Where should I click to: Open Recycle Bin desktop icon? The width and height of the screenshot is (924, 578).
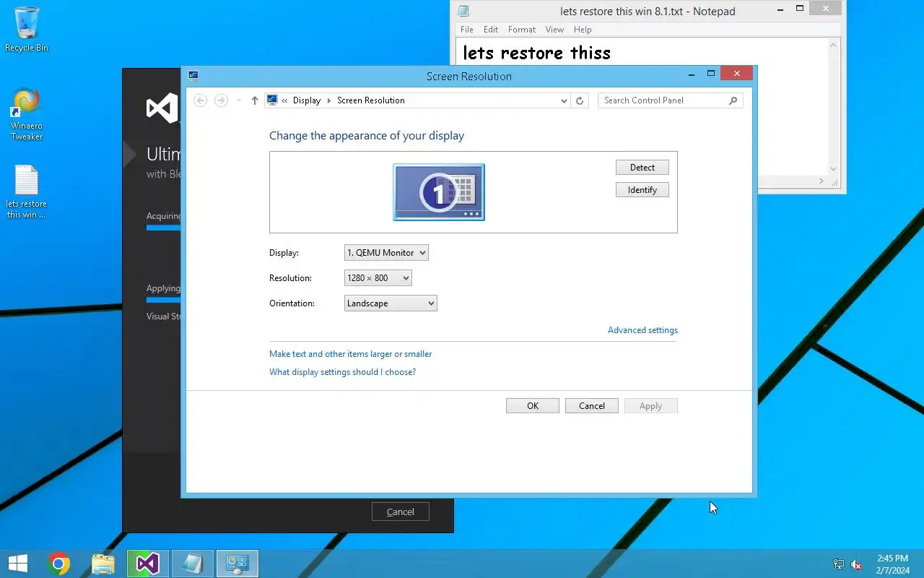[x=27, y=30]
